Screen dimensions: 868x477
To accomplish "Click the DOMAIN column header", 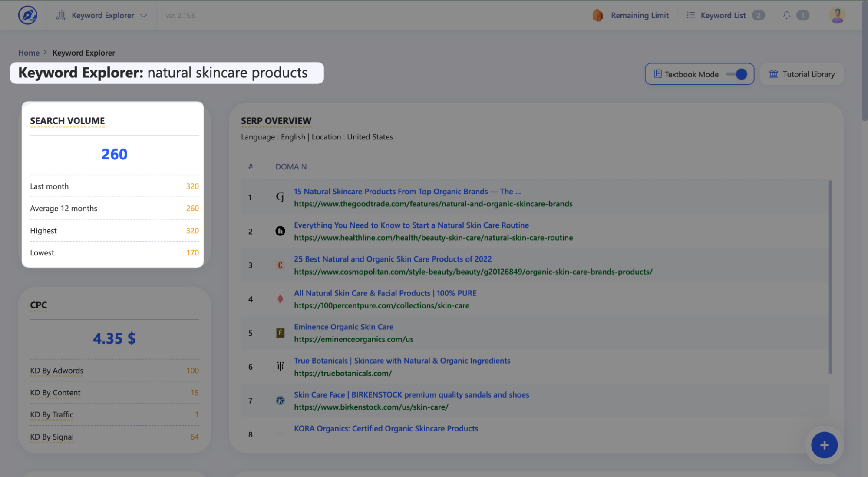I will tap(290, 167).
